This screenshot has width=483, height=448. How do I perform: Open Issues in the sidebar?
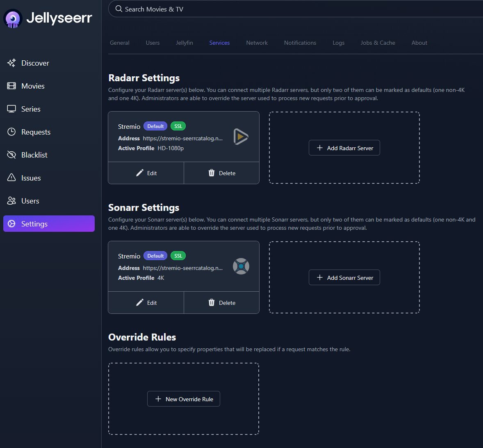click(x=49, y=178)
